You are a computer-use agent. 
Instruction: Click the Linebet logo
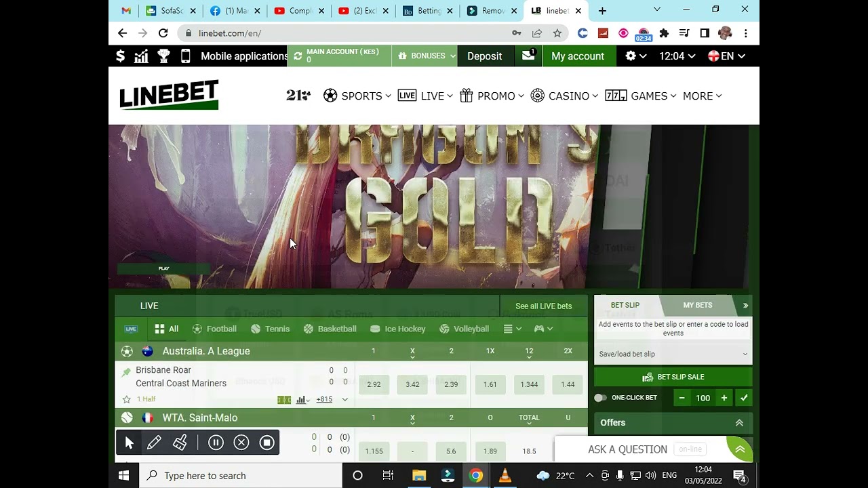(x=169, y=95)
